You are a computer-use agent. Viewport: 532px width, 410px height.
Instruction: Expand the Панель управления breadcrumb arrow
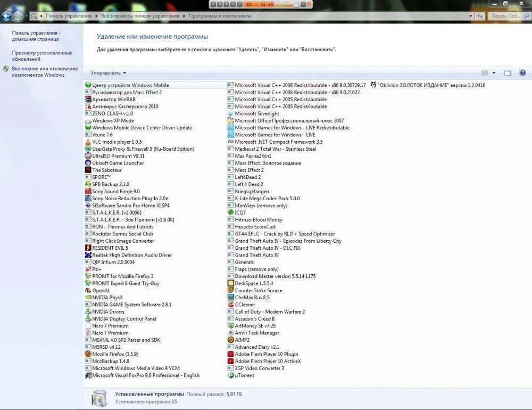point(96,15)
